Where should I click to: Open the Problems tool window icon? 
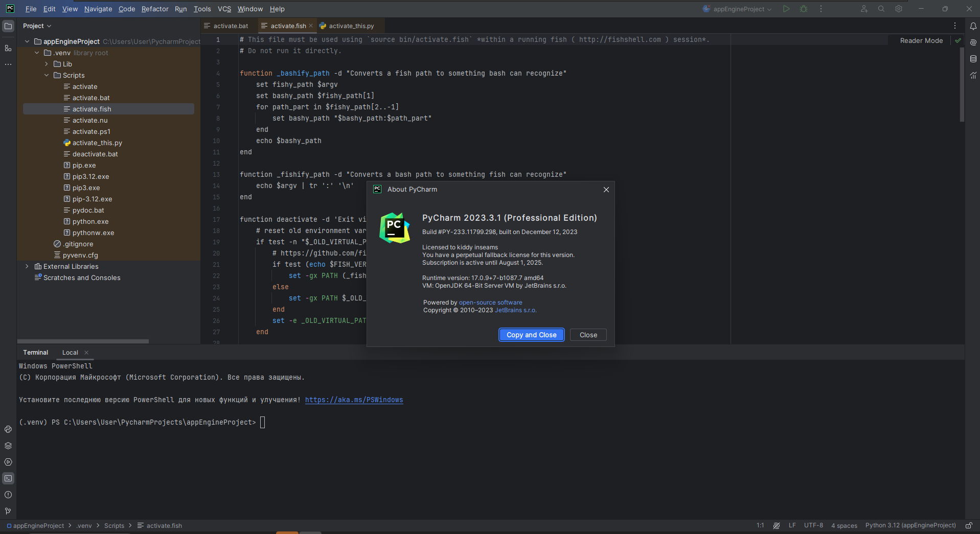tap(8, 495)
